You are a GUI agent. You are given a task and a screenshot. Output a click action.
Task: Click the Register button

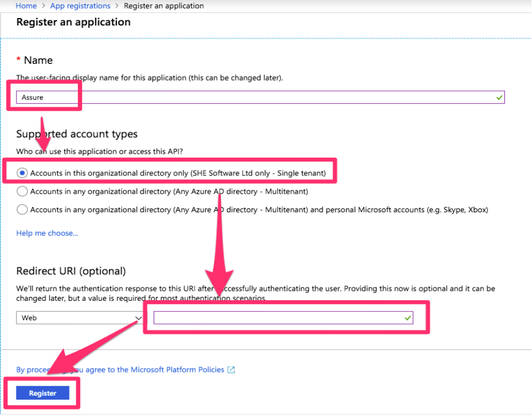point(42,393)
